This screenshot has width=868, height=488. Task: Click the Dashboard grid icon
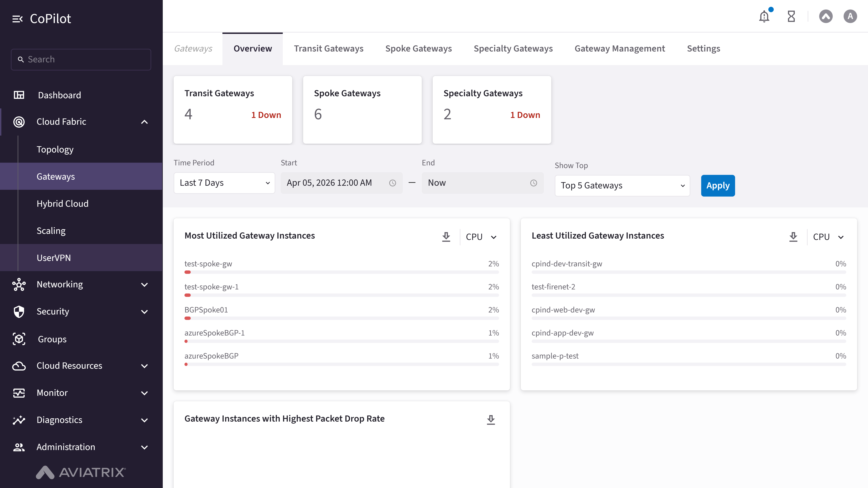tap(19, 95)
